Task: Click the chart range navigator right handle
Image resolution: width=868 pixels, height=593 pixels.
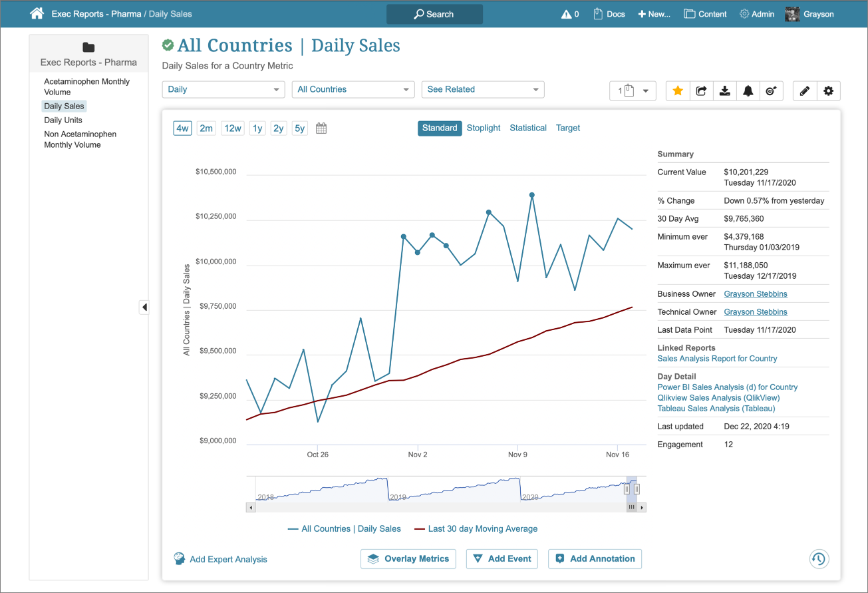Action: pyautogui.click(x=637, y=489)
